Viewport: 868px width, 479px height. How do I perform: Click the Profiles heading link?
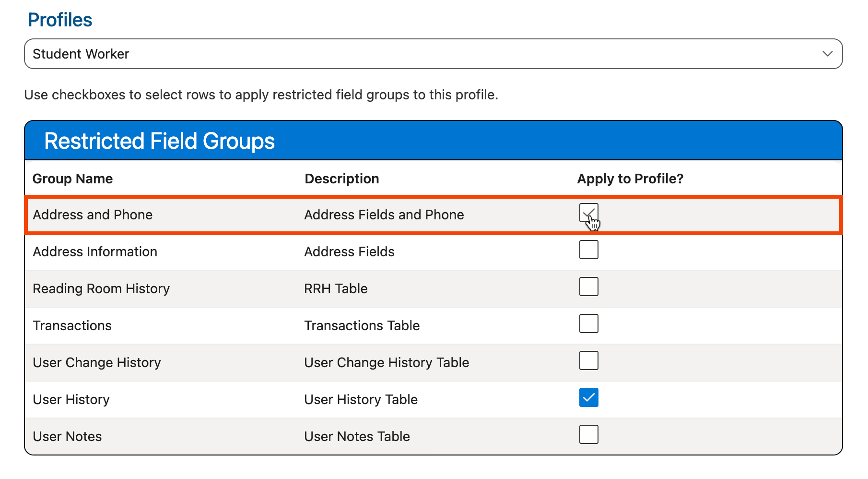click(x=60, y=19)
